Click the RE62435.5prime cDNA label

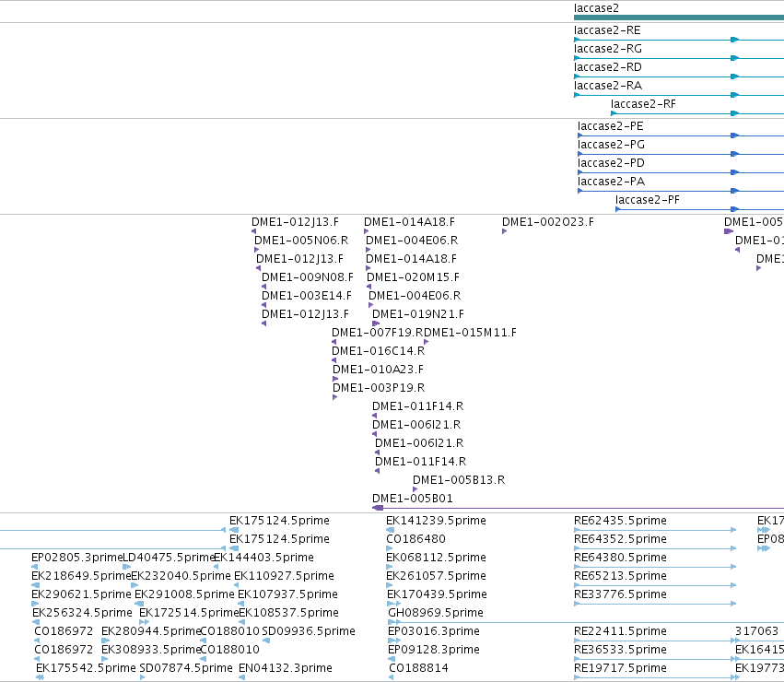[620, 521]
